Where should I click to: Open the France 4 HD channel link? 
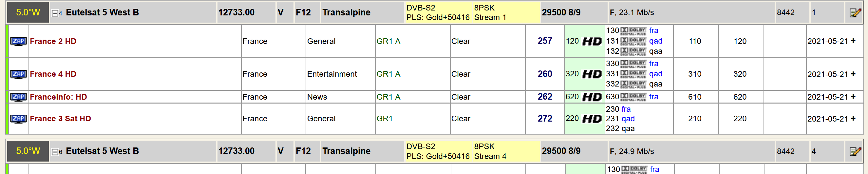[53, 74]
